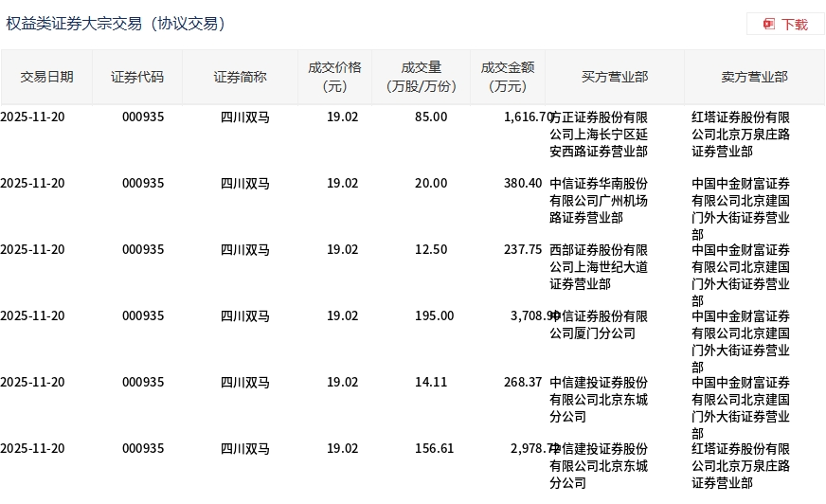Viewport: 826px width, 504px height.
Task: Click seller 红塔证券 in the 156.61 row
Action: coord(741,466)
